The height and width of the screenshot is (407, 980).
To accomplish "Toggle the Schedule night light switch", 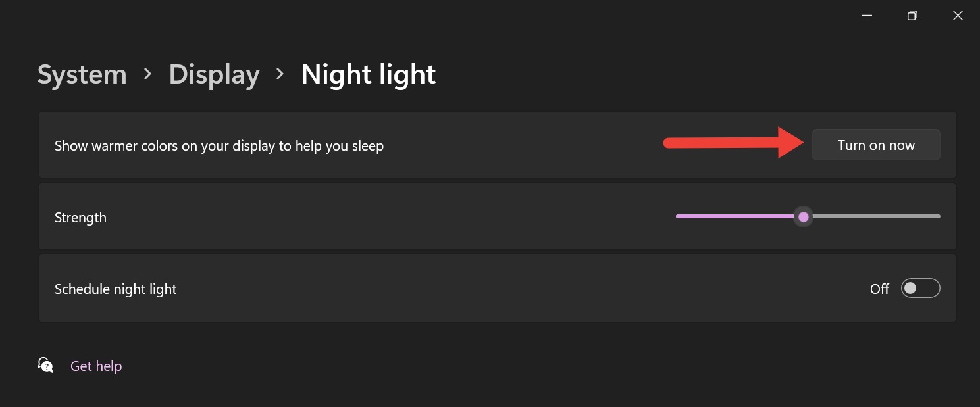I will (920, 289).
